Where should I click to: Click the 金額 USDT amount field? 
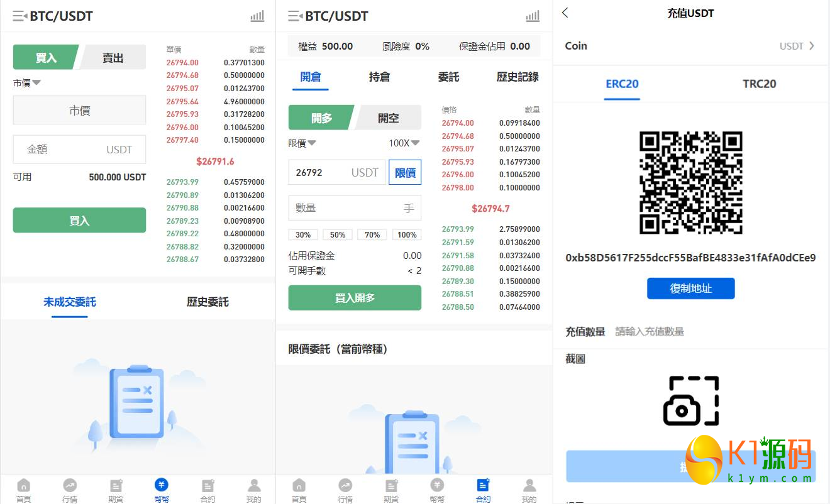[x=79, y=150]
